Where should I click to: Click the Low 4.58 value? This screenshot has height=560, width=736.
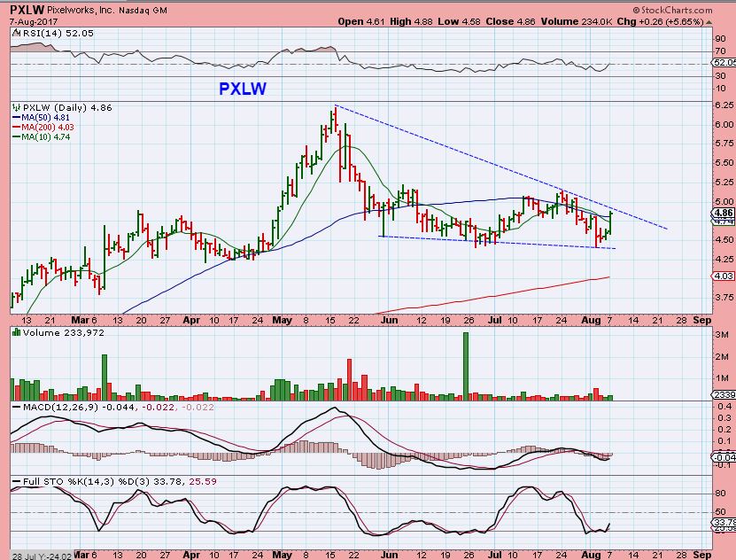pyautogui.click(x=459, y=21)
